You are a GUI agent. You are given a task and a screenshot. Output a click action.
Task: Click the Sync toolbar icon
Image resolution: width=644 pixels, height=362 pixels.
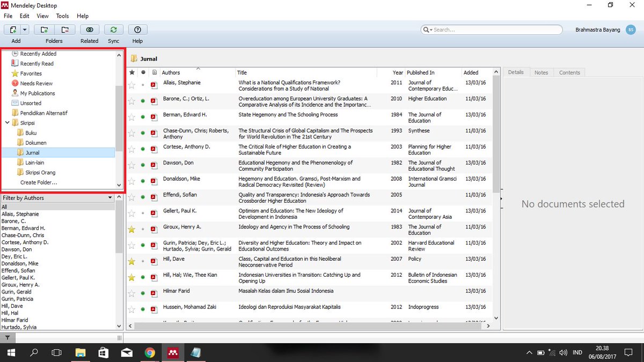[114, 30]
